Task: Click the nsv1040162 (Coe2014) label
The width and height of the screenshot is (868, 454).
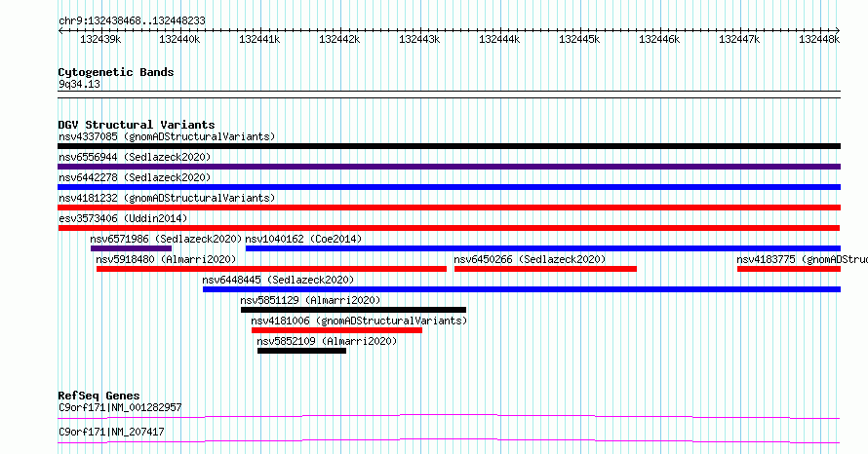Action: 303,239
